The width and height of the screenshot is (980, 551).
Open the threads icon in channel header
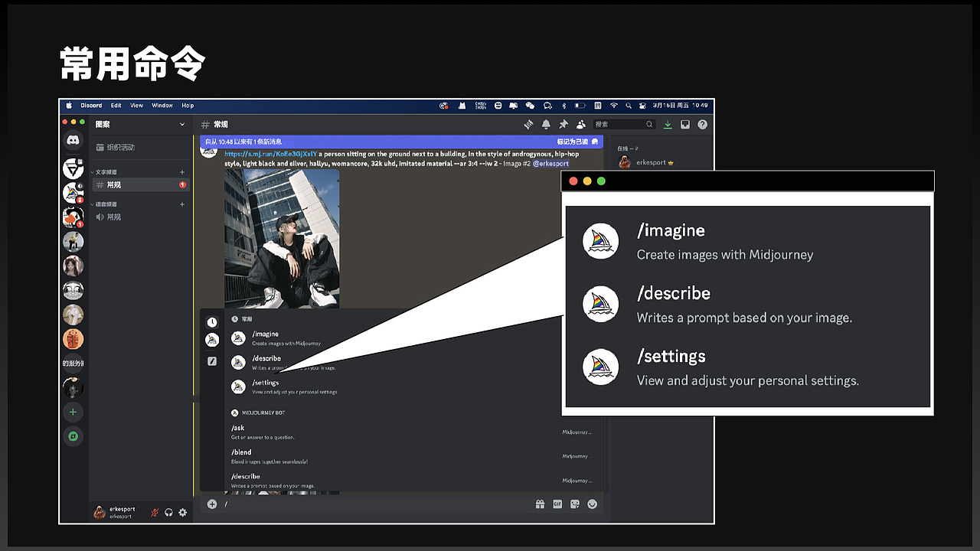(528, 124)
